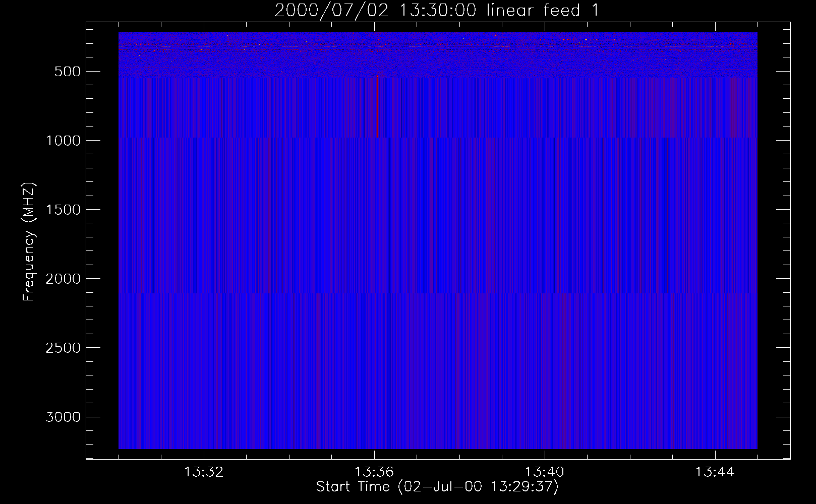Click the plot title "2000/07/02 13:30:00 linear feed 1"
Screen dimensions: 816x504
coord(437,10)
